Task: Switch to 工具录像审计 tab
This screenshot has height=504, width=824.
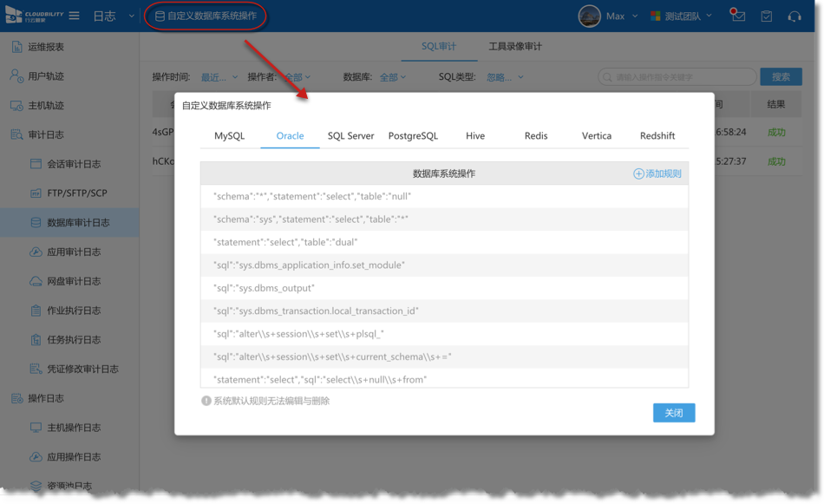Action: pos(515,47)
